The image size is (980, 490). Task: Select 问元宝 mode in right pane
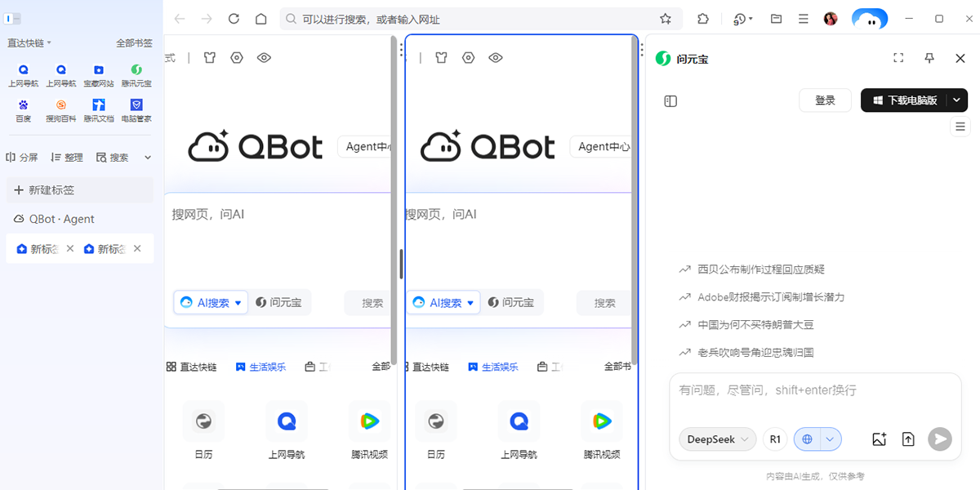point(511,302)
